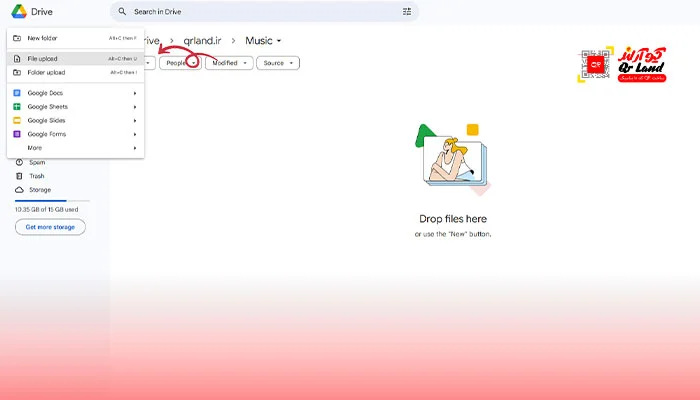
Task: Click the Spam icon in sidebar
Action: click(19, 162)
